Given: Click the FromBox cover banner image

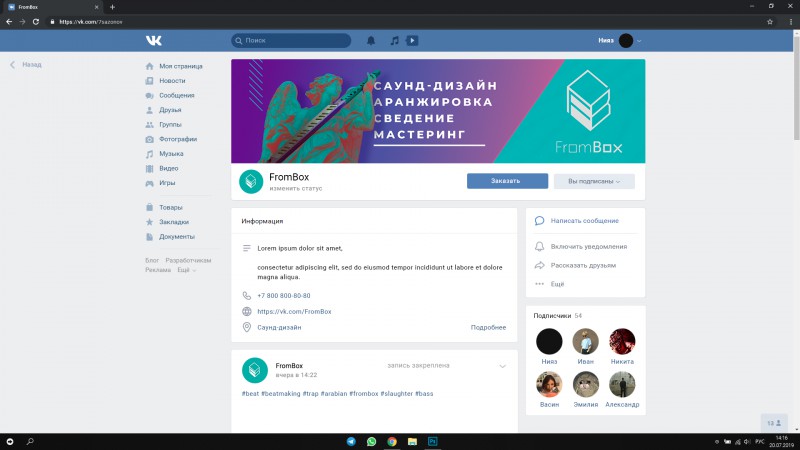Looking at the screenshot, I should [x=438, y=111].
